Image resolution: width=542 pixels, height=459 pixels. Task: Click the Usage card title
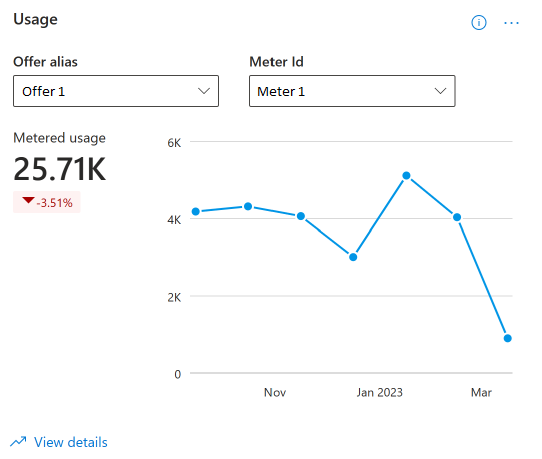coord(35,19)
